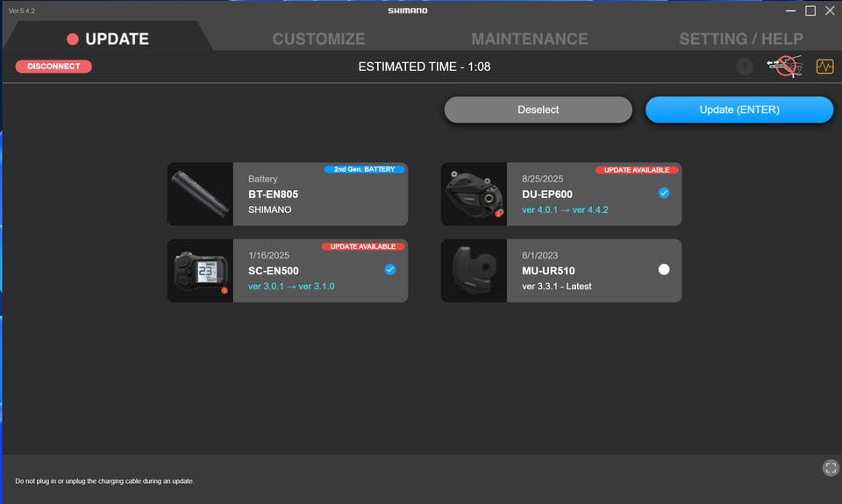This screenshot has width=842, height=504.
Task: Click the charging cable warning message
Action: pos(104,481)
